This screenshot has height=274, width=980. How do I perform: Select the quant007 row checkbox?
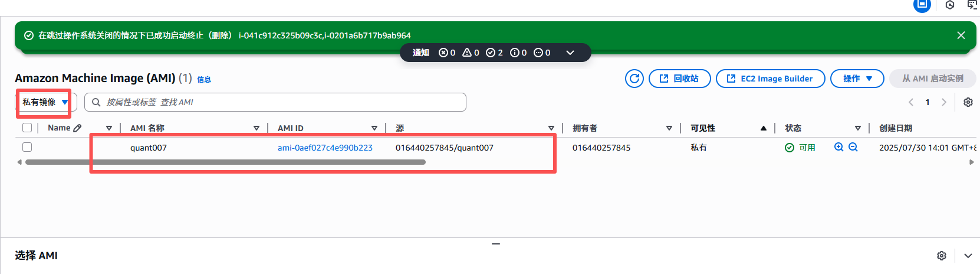tap(27, 147)
